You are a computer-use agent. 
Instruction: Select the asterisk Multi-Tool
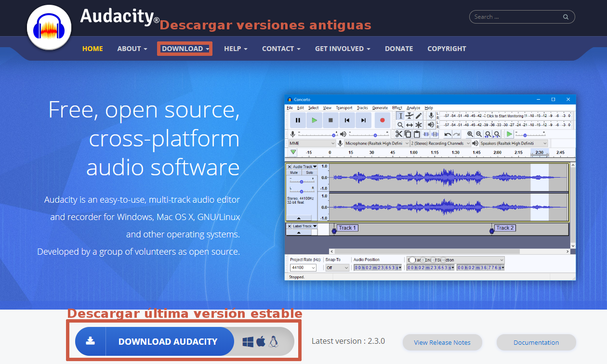[419, 125]
